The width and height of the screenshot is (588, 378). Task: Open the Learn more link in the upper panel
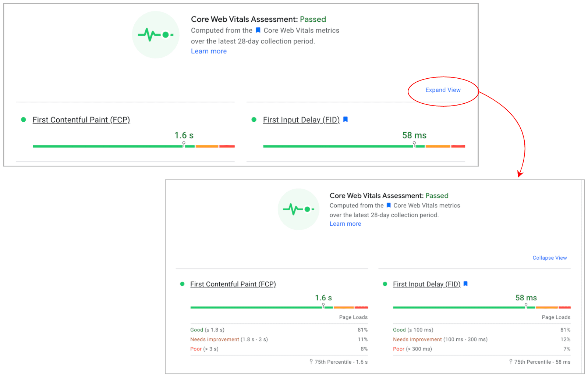tap(209, 51)
